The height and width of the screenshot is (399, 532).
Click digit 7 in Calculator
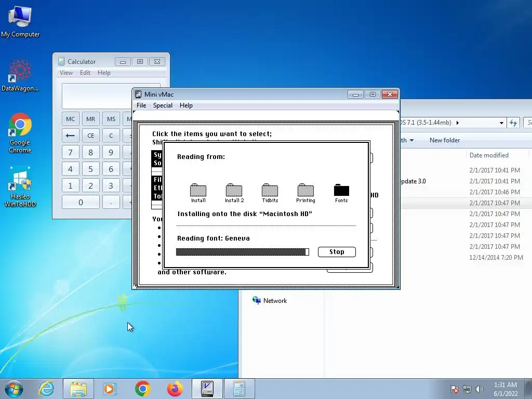[x=71, y=152]
